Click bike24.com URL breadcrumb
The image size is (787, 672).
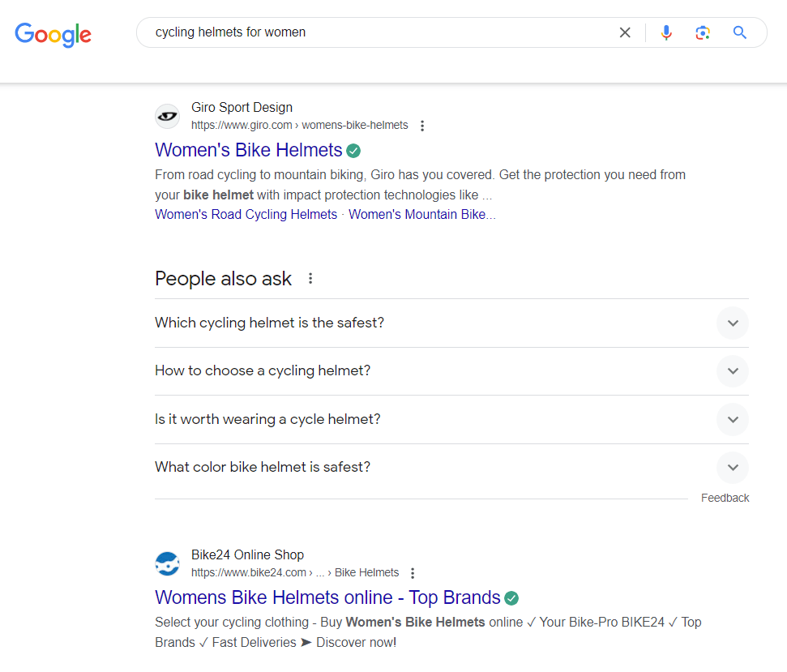[x=295, y=572]
